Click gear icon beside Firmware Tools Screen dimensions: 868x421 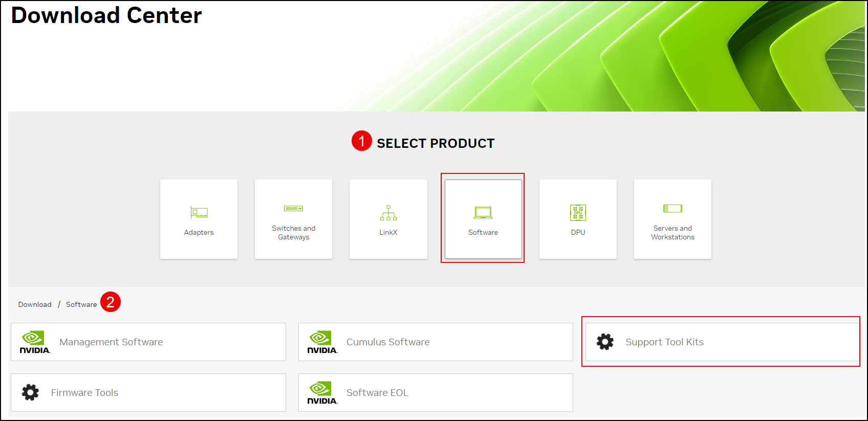click(30, 392)
